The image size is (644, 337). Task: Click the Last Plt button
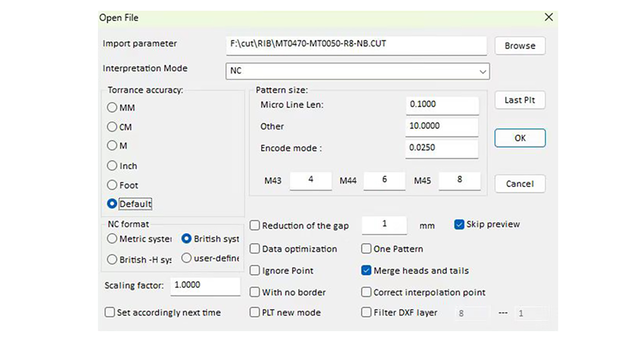click(x=520, y=100)
